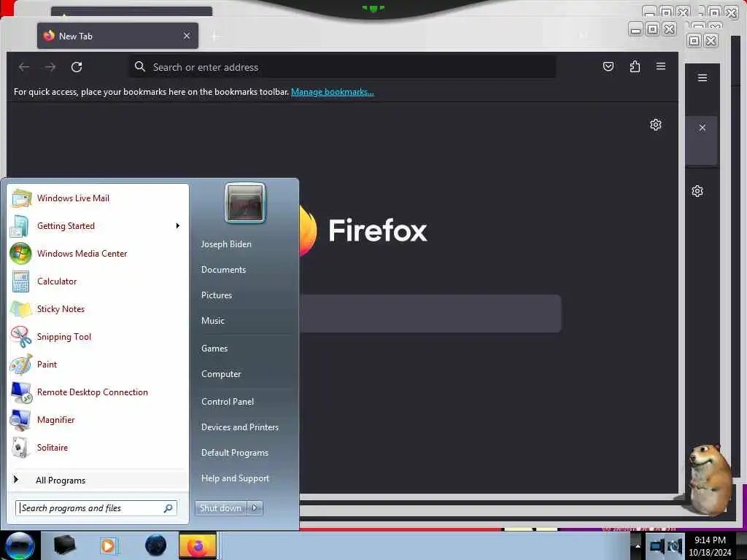Viewport: 747px width, 560px height.
Task: Click the Windows Start orb
Action: point(19,546)
